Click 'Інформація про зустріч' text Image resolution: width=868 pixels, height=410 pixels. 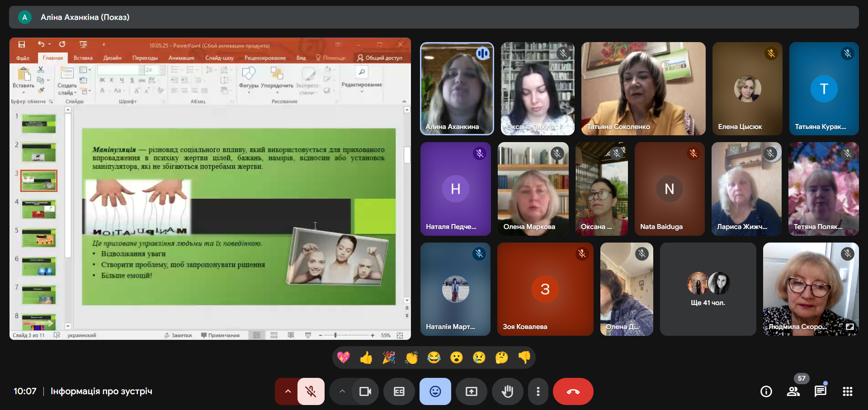pyautogui.click(x=101, y=391)
